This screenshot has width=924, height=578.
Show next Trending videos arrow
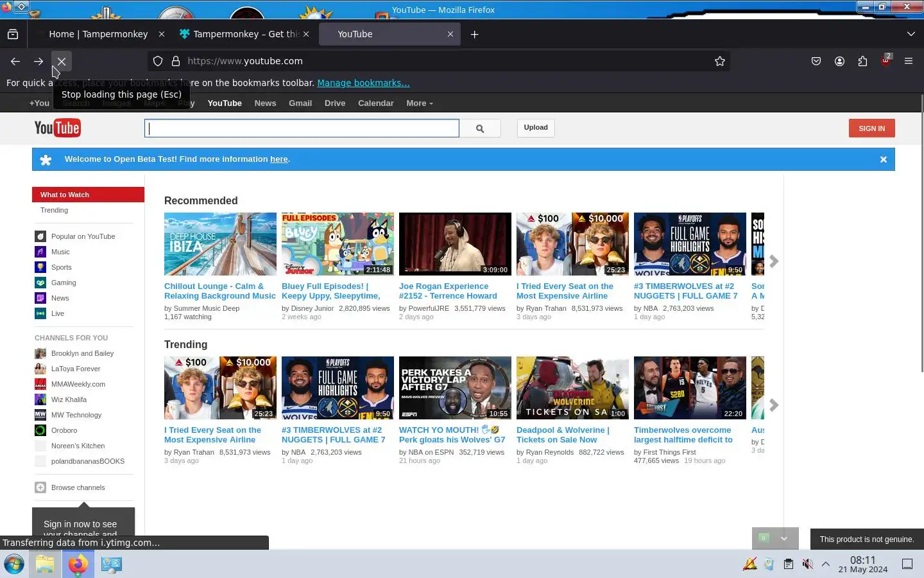tap(774, 405)
